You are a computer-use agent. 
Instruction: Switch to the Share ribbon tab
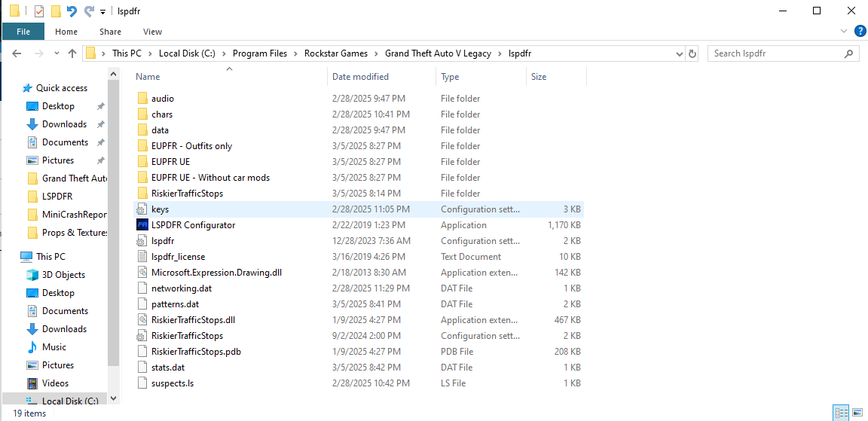pyautogui.click(x=110, y=32)
